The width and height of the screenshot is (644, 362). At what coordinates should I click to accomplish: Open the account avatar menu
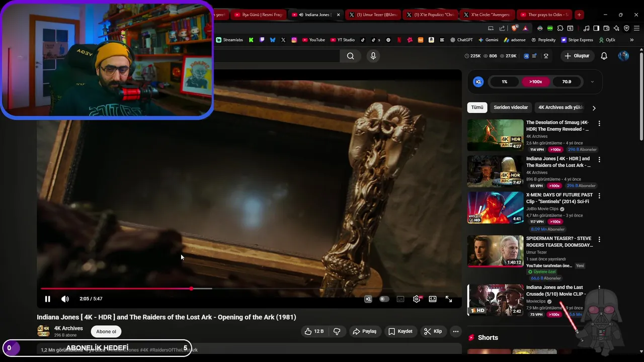pos(623,56)
